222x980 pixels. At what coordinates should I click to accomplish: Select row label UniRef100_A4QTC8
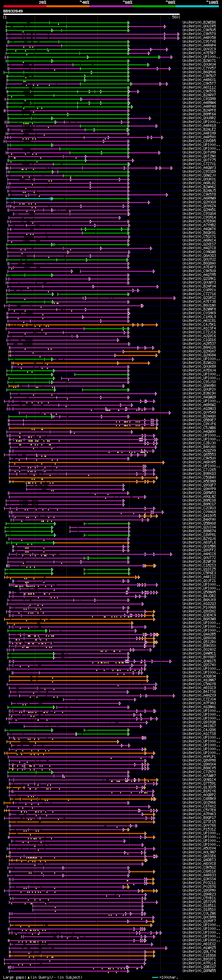point(199,248)
